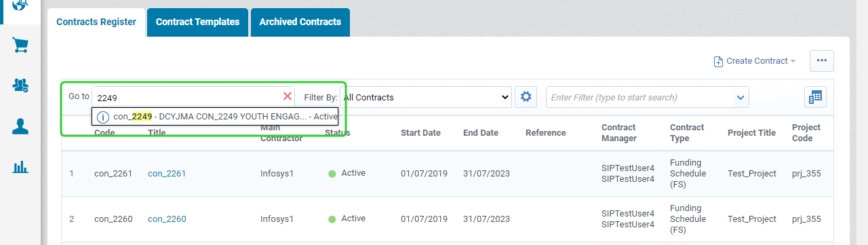
Task: Switch to the Contract Templates tab
Action: point(197,22)
